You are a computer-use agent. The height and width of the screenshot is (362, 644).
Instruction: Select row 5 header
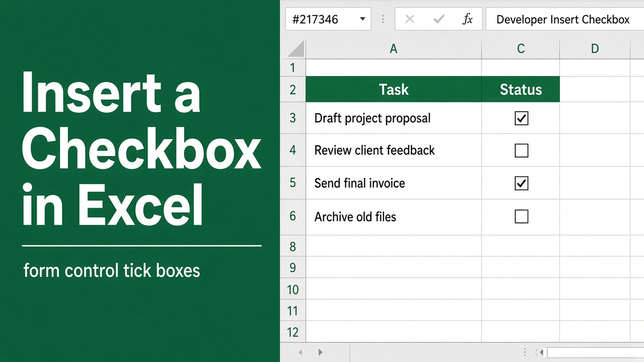pyautogui.click(x=293, y=183)
